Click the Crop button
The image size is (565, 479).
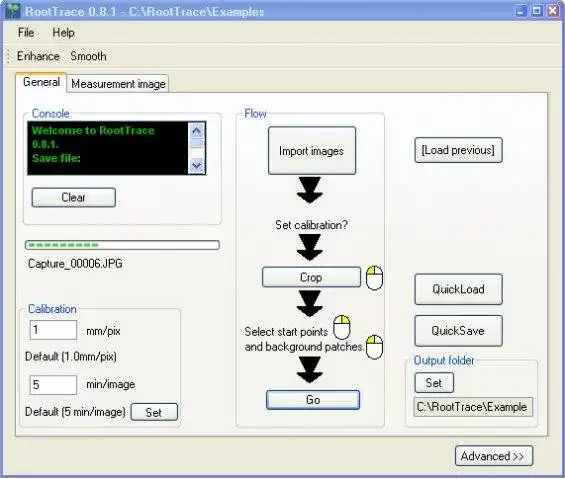[311, 277]
